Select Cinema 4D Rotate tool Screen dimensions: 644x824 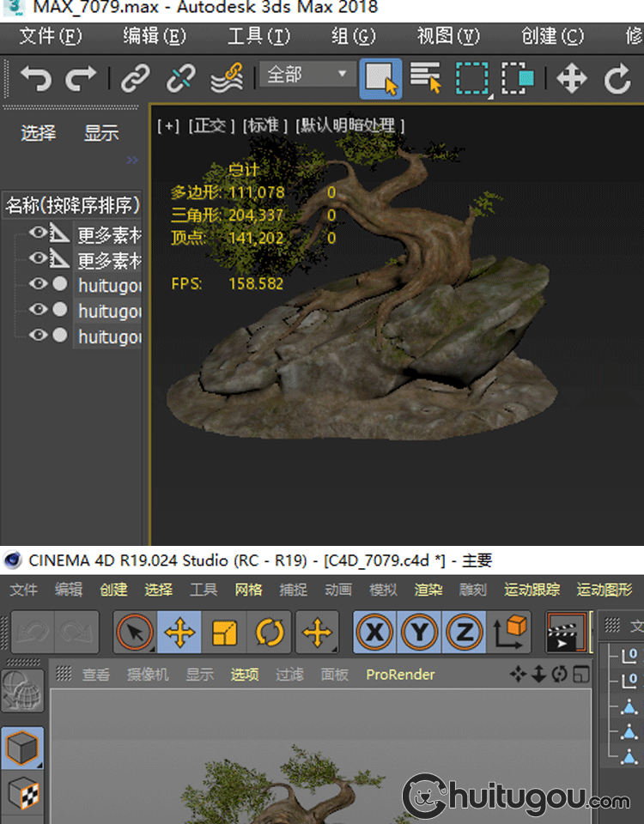(269, 632)
